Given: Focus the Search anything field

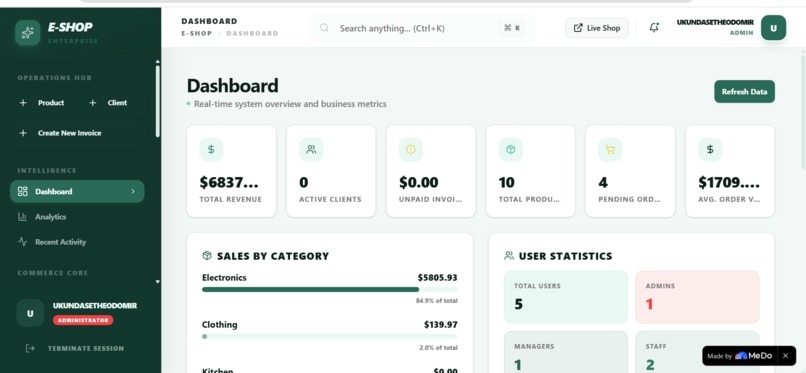Looking at the screenshot, I should pyautogui.click(x=422, y=28).
